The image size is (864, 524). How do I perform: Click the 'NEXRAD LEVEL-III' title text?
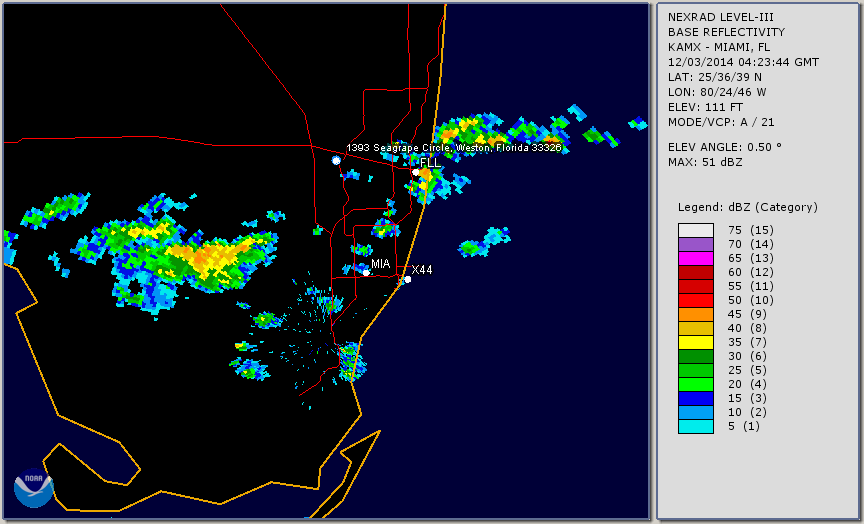click(x=722, y=17)
